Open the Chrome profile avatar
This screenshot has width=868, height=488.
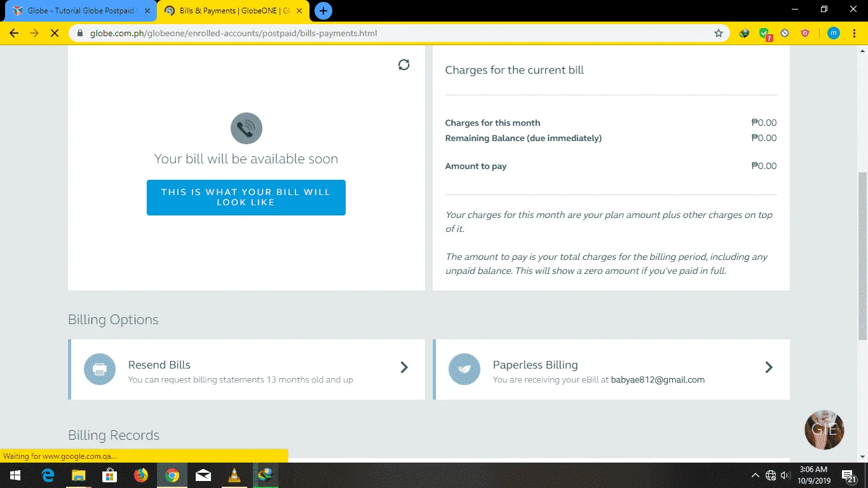tap(834, 33)
